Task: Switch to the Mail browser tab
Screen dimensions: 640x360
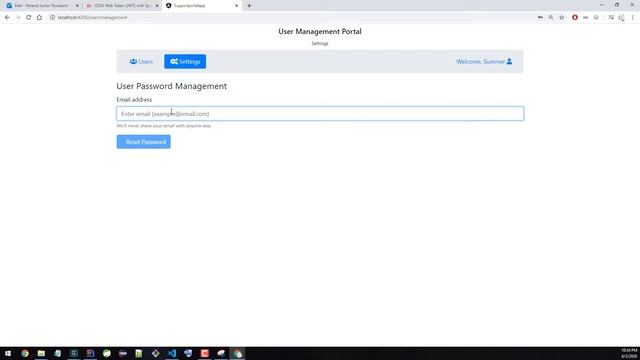Action: click(41, 6)
